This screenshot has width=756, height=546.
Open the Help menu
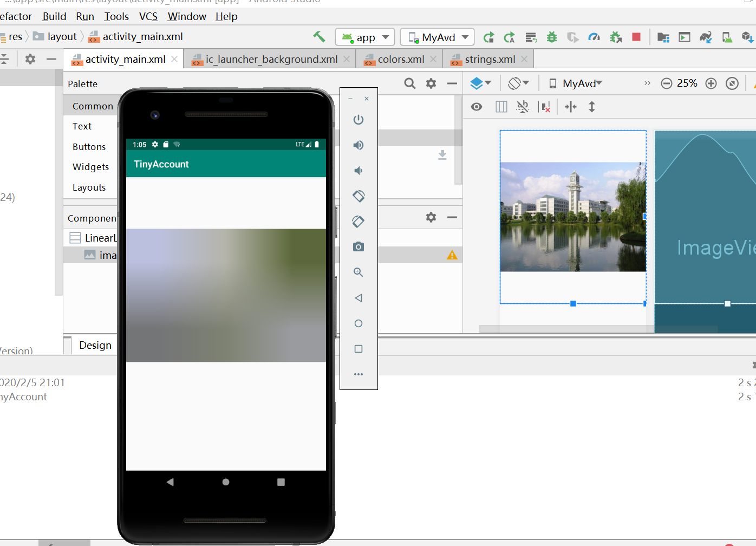226,16
